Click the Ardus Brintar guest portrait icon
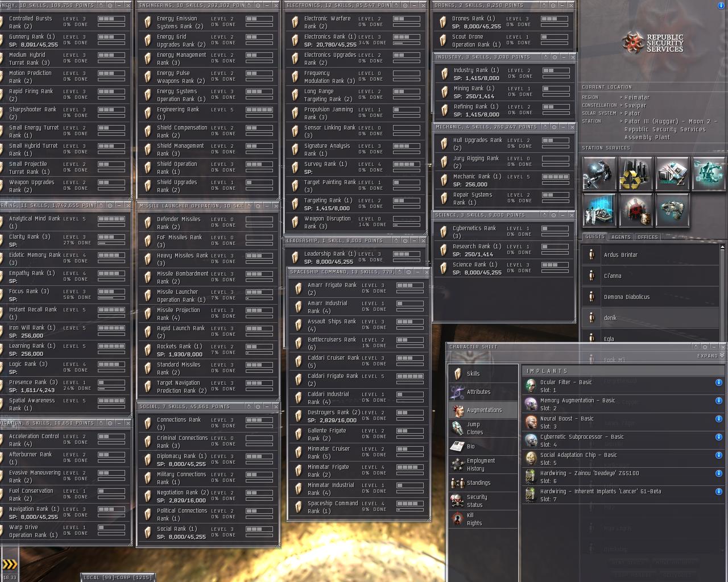 point(591,255)
